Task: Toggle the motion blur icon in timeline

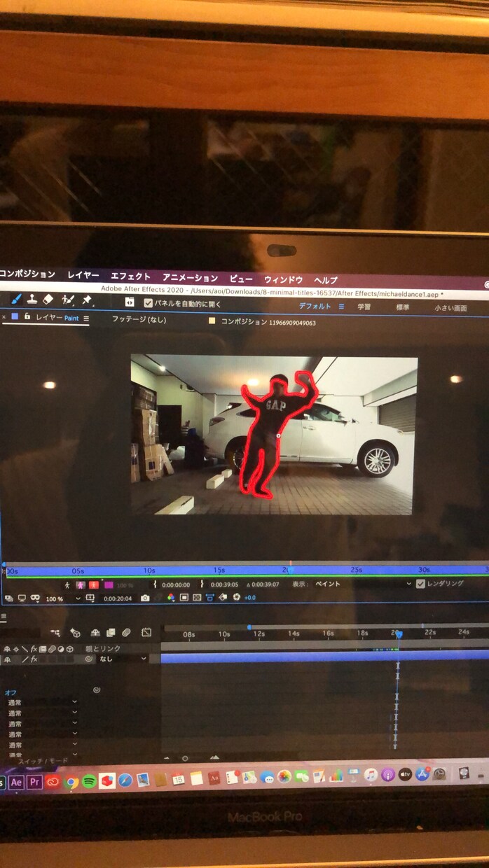Action: (x=127, y=633)
